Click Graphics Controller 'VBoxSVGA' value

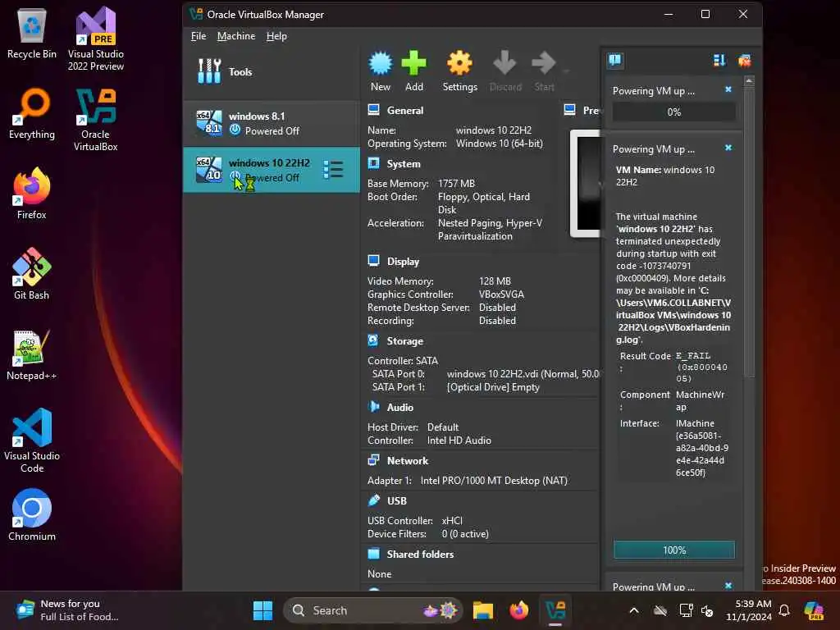pos(501,294)
